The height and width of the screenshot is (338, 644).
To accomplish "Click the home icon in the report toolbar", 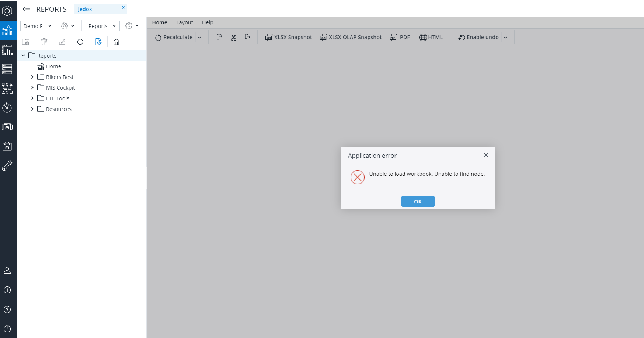I will 116,42.
